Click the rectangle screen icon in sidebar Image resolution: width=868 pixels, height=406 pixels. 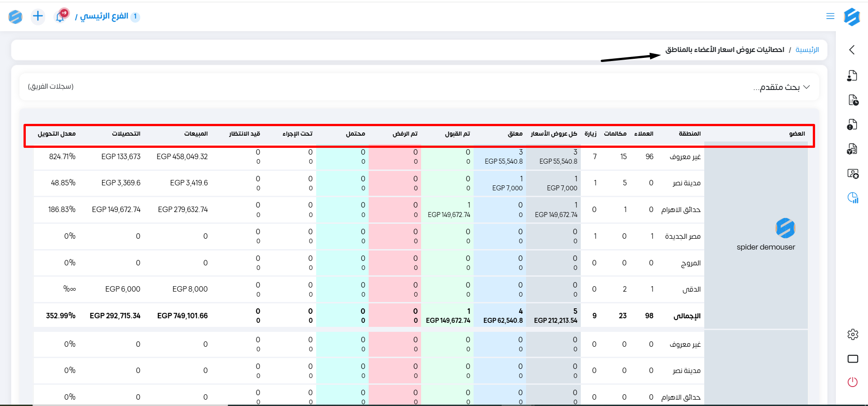(853, 359)
